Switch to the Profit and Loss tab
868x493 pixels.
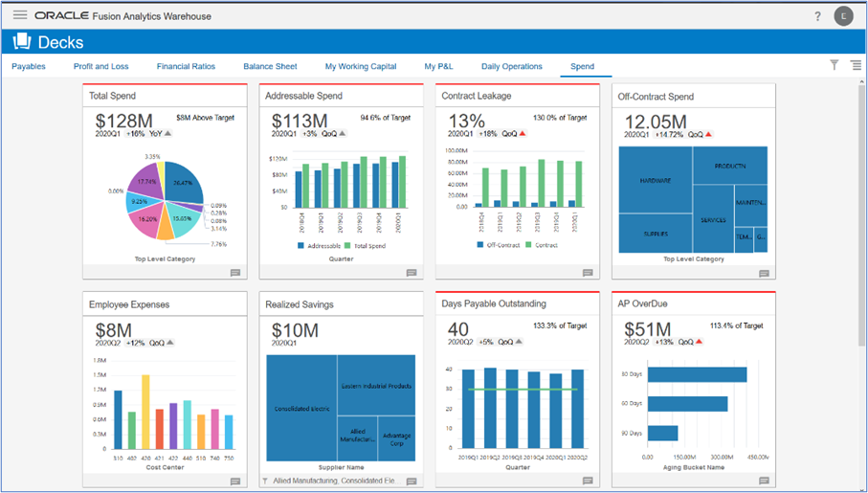click(x=100, y=66)
